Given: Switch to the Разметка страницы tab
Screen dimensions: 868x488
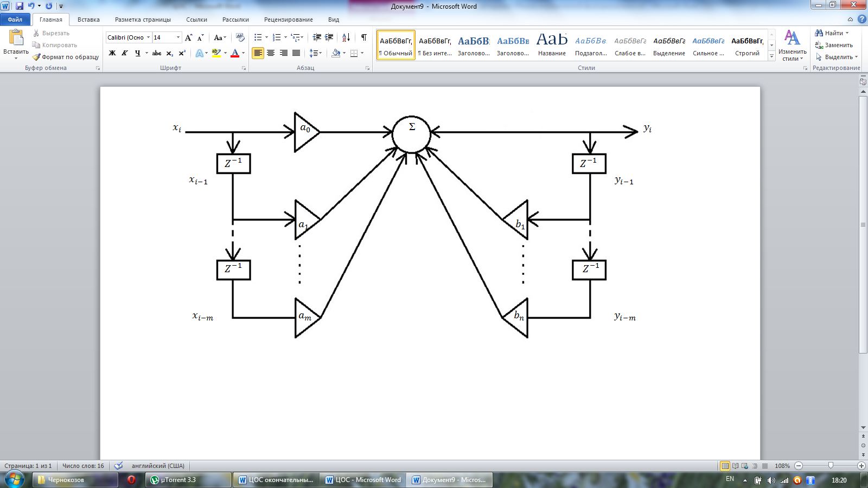Looking at the screenshot, I should point(143,20).
